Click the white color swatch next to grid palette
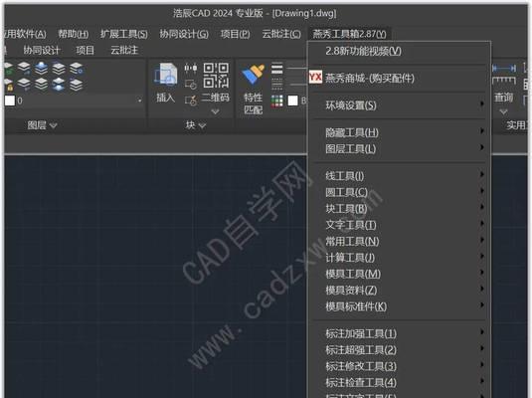532x398 pixels. (292, 100)
